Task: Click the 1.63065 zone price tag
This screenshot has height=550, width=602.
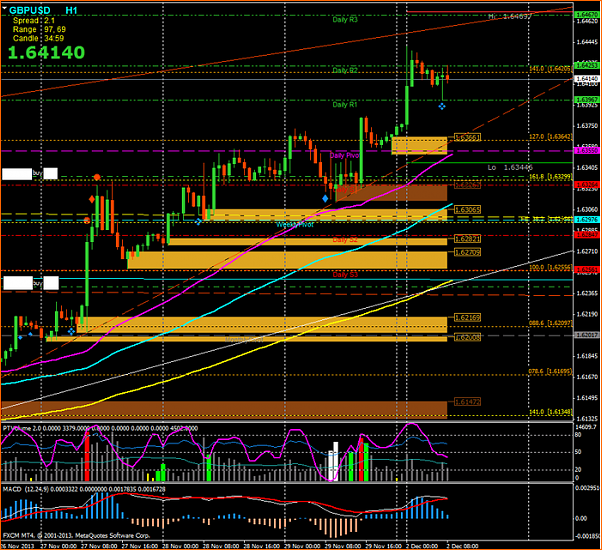Action: (467, 210)
